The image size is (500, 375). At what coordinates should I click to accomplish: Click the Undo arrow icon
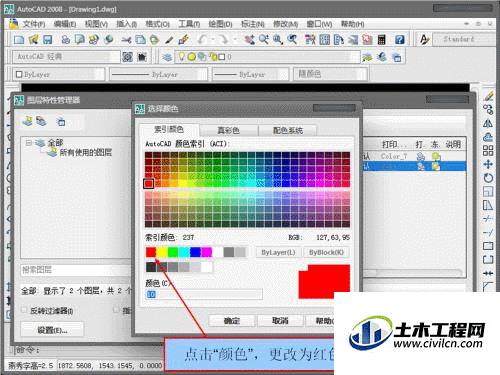202,40
